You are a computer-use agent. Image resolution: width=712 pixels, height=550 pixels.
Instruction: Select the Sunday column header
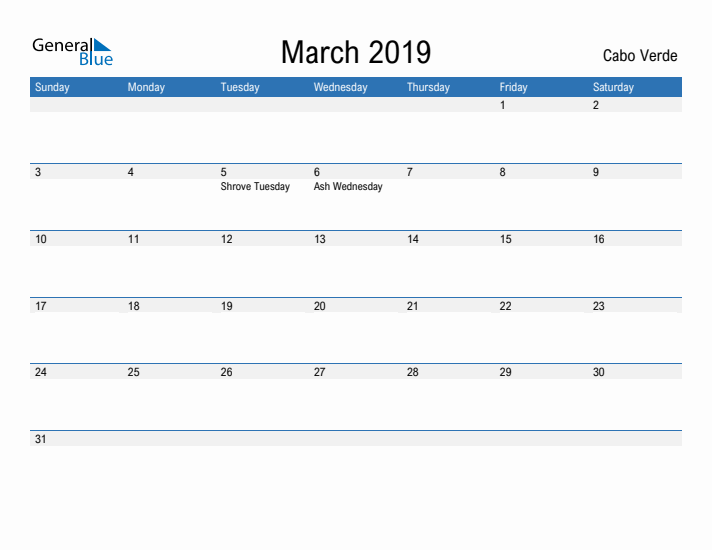click(52, 87)
